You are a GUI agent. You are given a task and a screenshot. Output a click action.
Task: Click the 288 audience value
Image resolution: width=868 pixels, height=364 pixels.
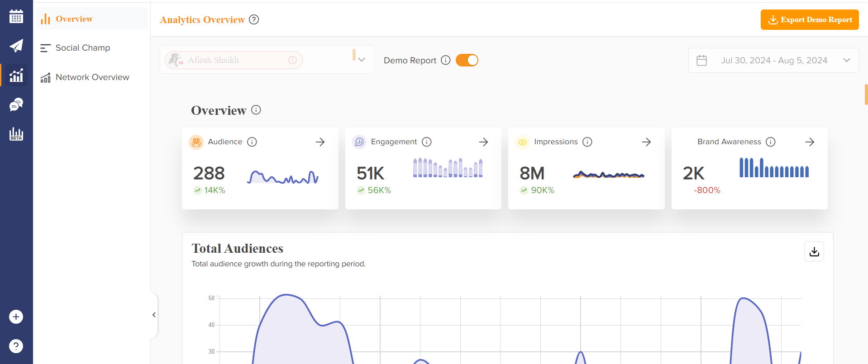[x=209, y=173]
